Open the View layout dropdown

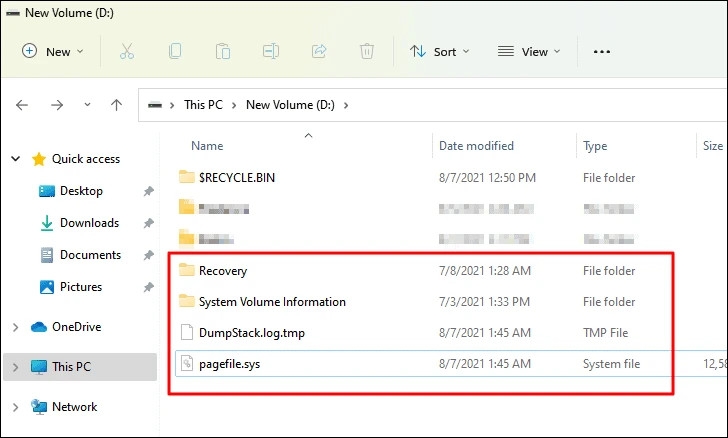point(529,52)
